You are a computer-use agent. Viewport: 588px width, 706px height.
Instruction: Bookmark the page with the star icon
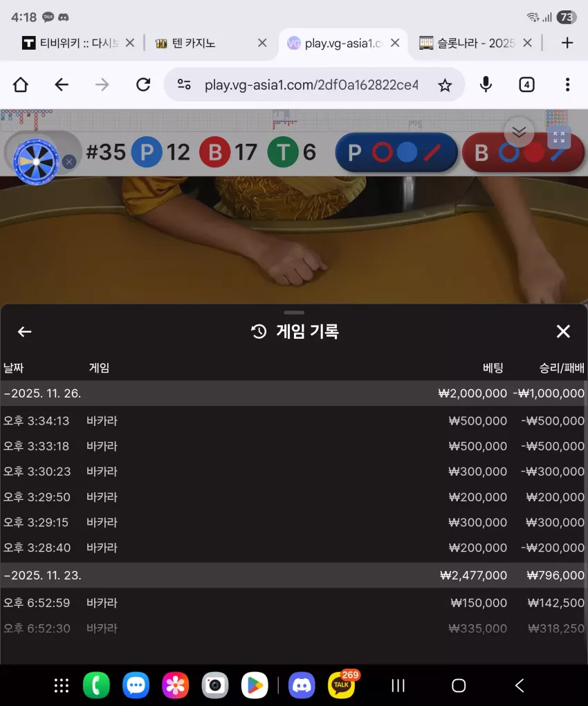tap(445, 84)
